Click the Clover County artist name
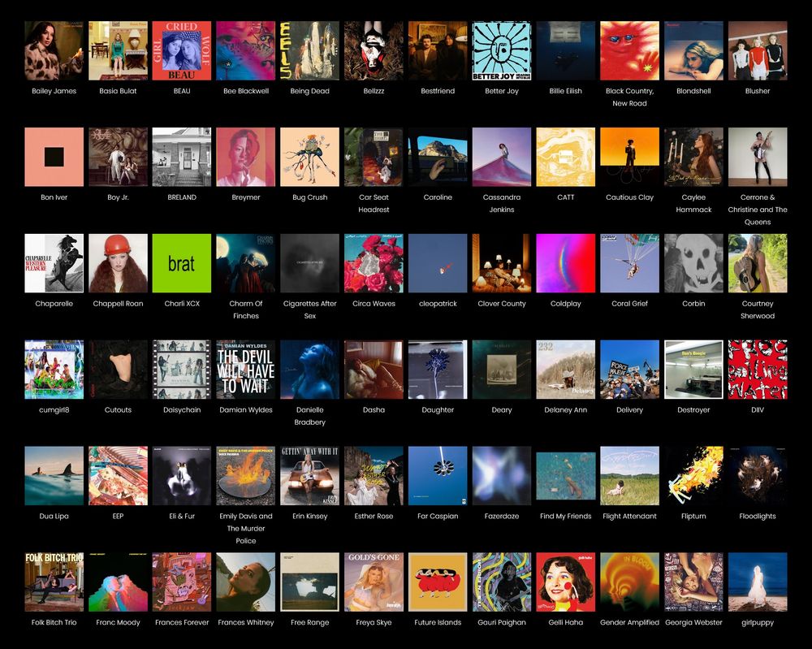Image resolution: width=812 pixels, height=649 pixels. pyautogui.click(x=502, y=303)
